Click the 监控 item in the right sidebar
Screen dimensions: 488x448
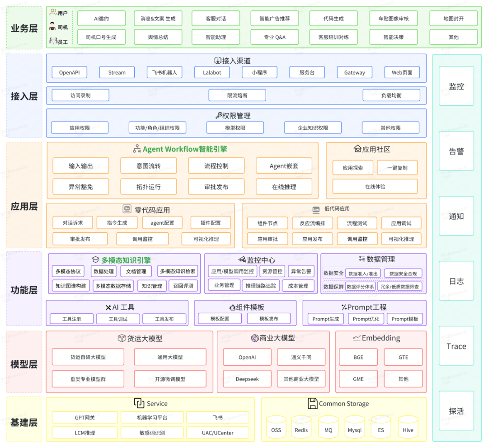click(456, 86)
